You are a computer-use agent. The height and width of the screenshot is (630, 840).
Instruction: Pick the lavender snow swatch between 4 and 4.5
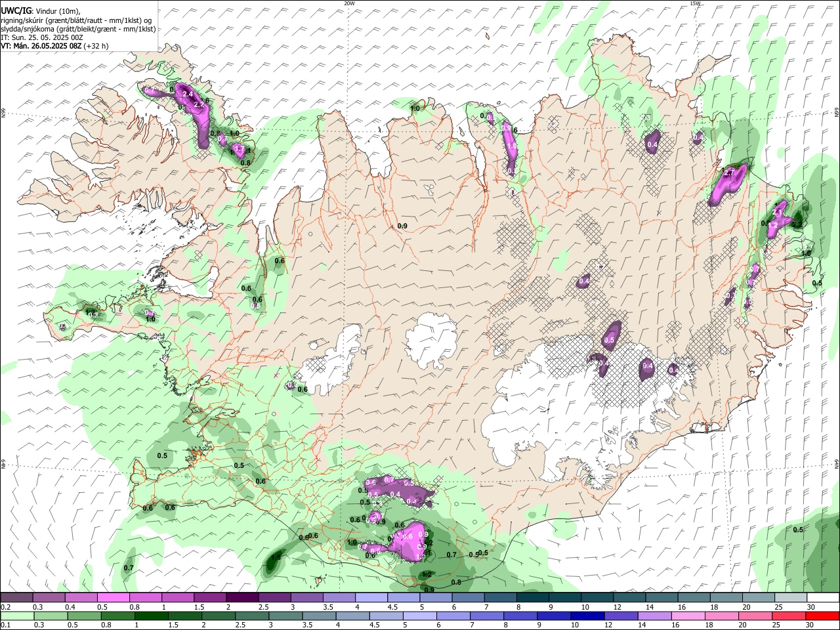pos(371,598)
